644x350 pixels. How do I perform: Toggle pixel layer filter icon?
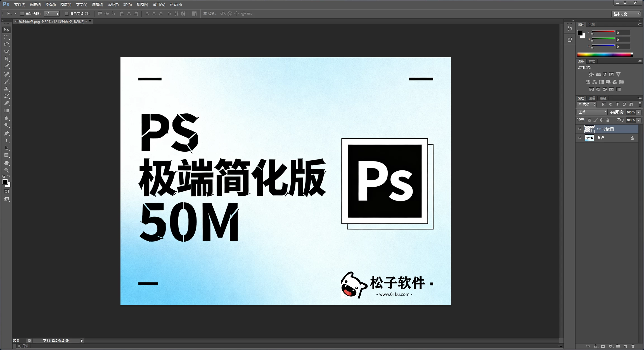(x=604, y=104)
